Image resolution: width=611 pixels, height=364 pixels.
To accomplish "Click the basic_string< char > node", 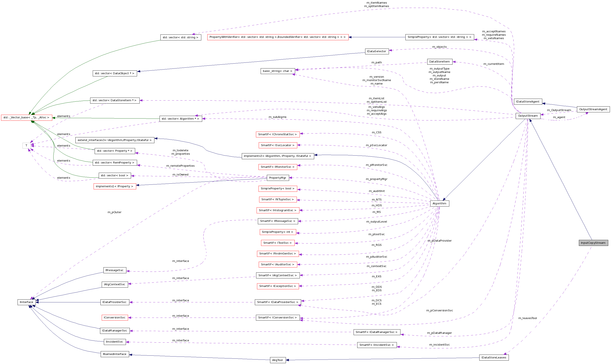I will [x=277, y=71].
